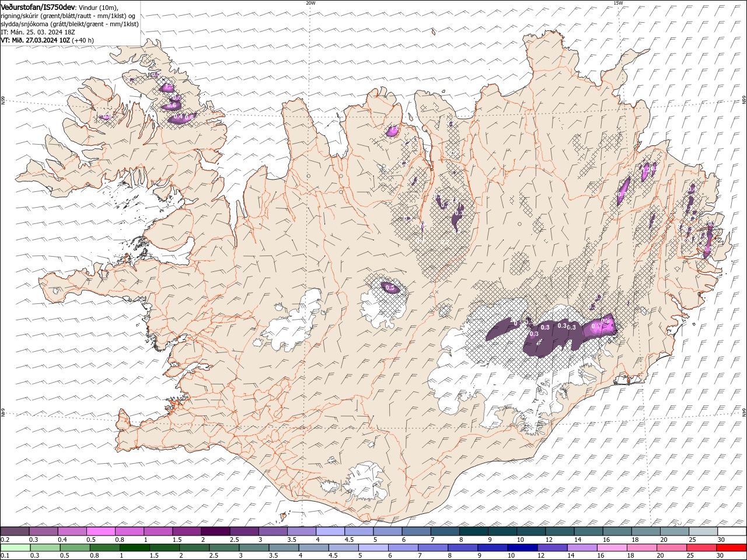
Task: Pick the 18 gray-teal swatch in top legend row
Action: tap(645, 531)
